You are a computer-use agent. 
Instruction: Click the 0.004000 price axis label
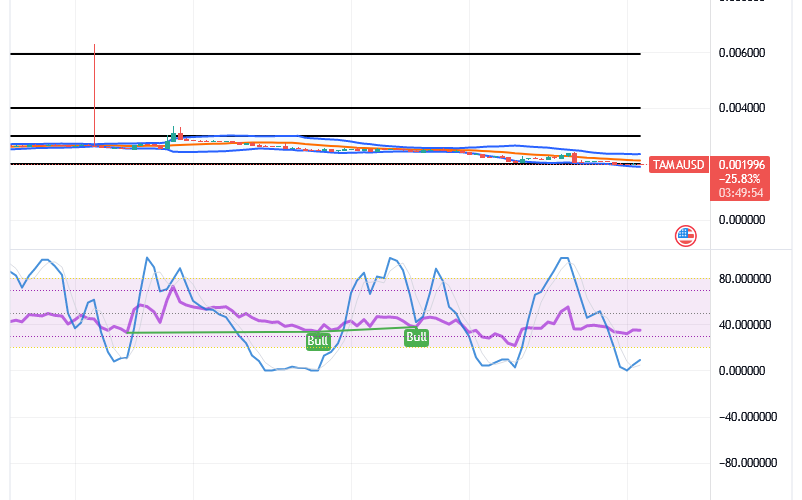(x=742, y=107)
